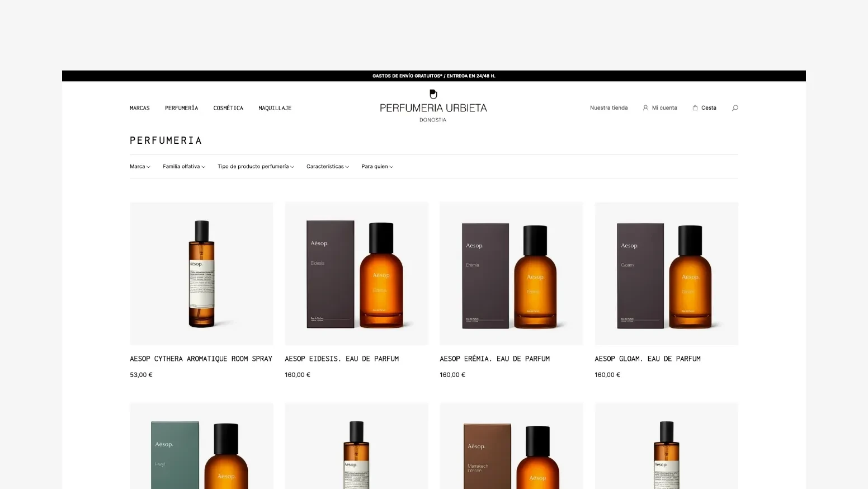Open the Aesop Hwyl product image
The width and height of the screenshot is (868, 489).
point(201,446)
